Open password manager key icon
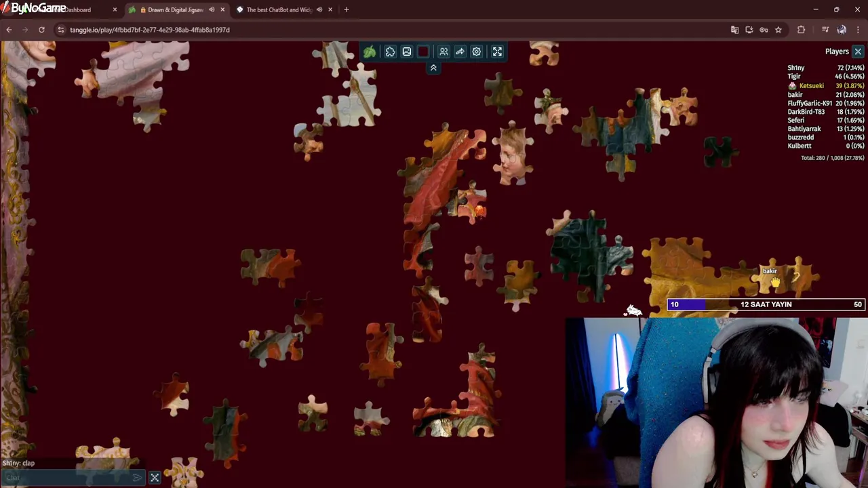868x488 pixels. point(764,30)
